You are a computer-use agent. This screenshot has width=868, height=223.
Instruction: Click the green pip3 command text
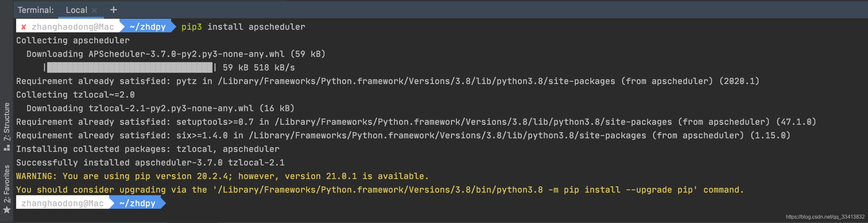(x=191, y=27)
